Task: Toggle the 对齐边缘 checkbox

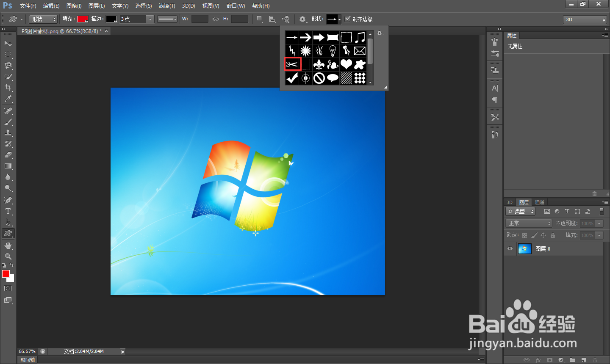Action: (x=348, y=19)
